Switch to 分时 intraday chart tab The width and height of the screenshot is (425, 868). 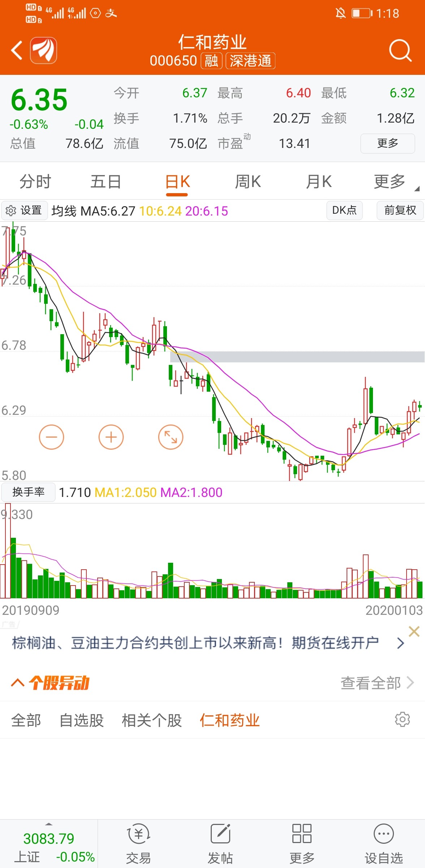(35, 182)
